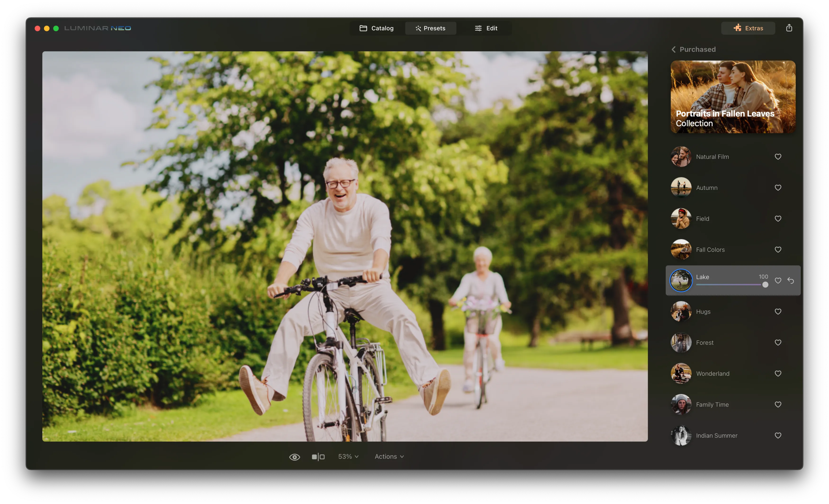
Task: Toggle the before/after compare split icon
Action: [318, 457]
